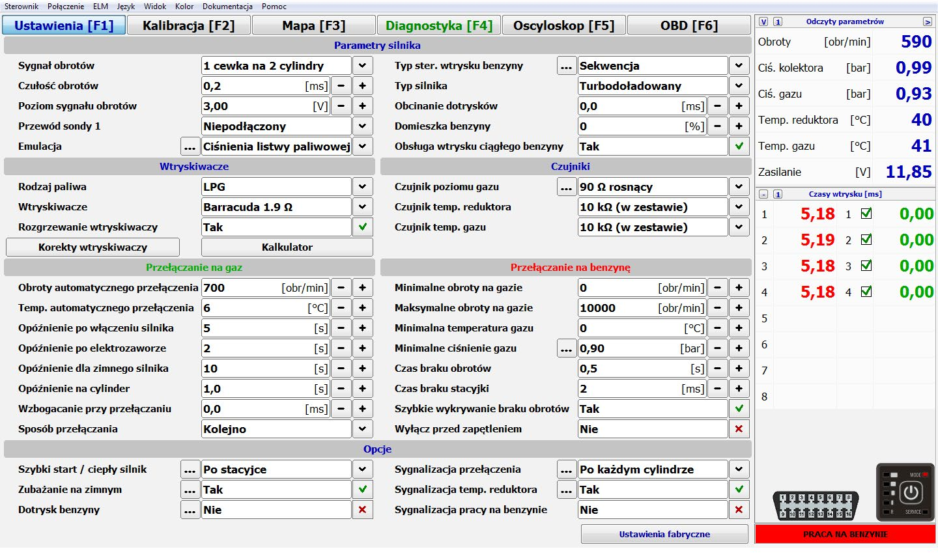
Task: Click the > arrow in Odczyty parametrów header
Action: [928, 21]
